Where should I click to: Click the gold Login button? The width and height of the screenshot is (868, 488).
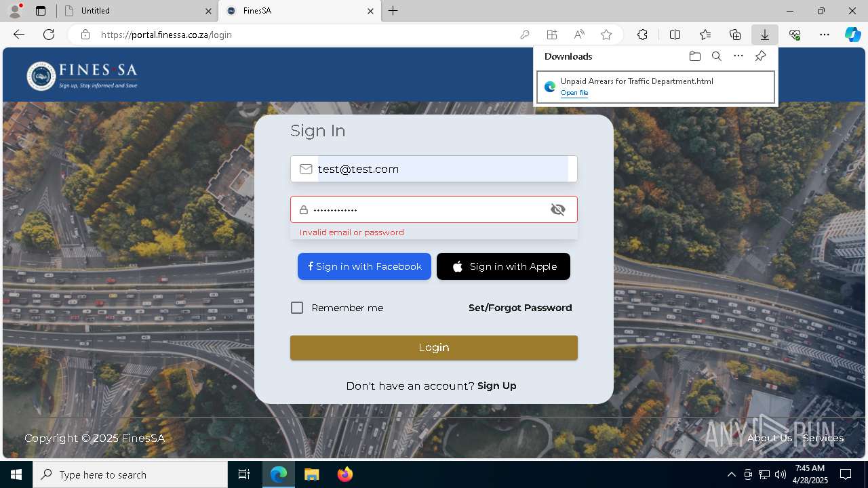(434, 348)
